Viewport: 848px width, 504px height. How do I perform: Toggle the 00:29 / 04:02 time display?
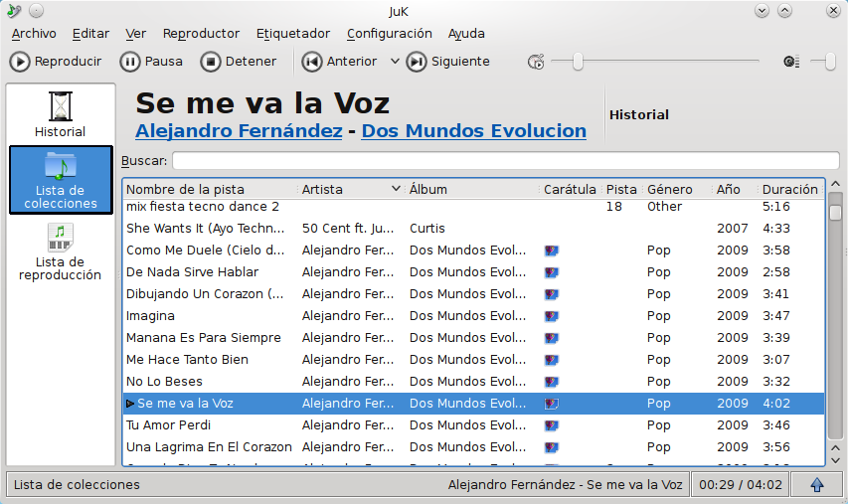click(x=741, y=484)
